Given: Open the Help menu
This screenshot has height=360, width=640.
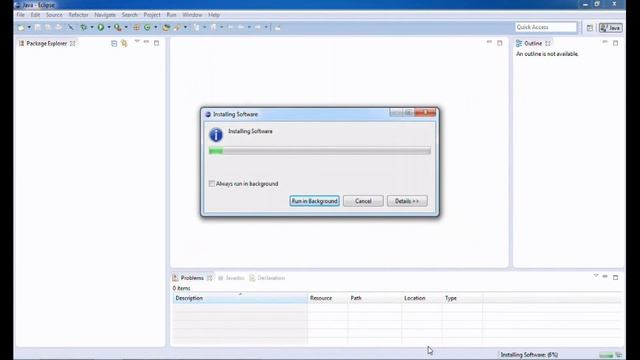Looking at the screenshot, I should click(214, 15).
